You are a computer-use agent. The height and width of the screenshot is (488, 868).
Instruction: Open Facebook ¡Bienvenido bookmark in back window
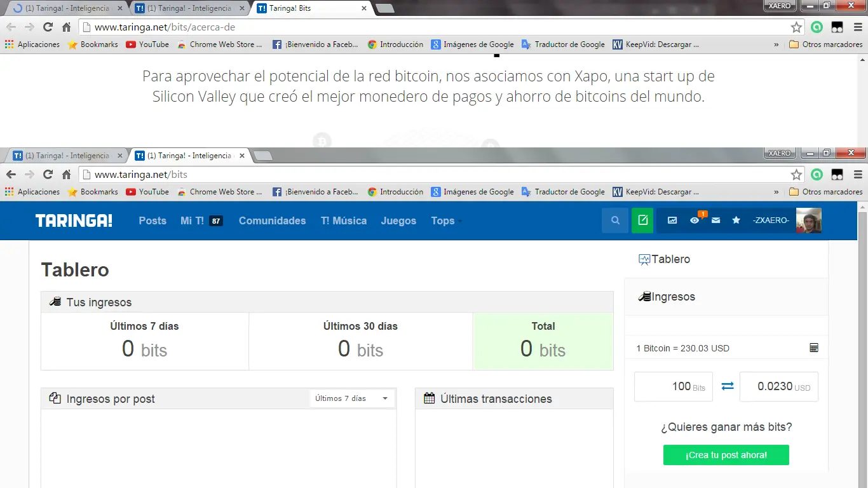pos(316,44)
